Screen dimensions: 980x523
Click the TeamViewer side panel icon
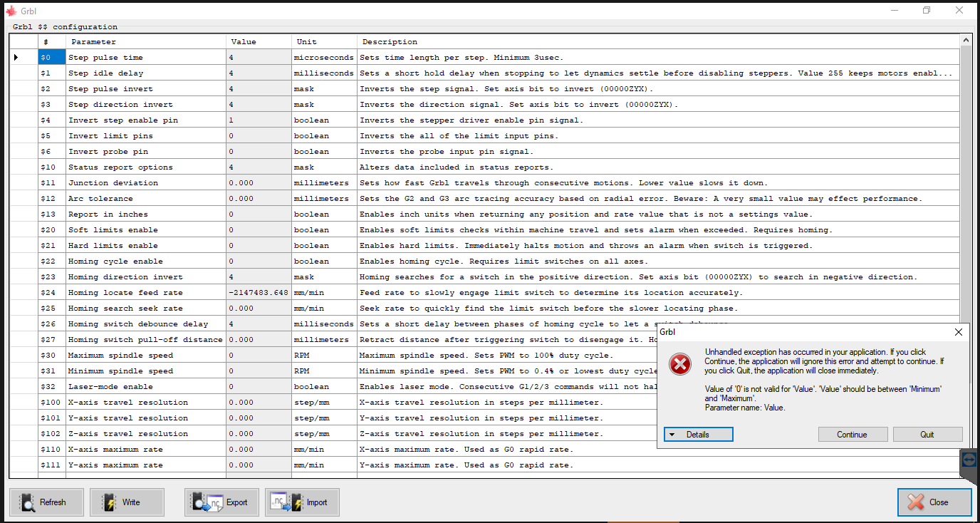[969, 460]
